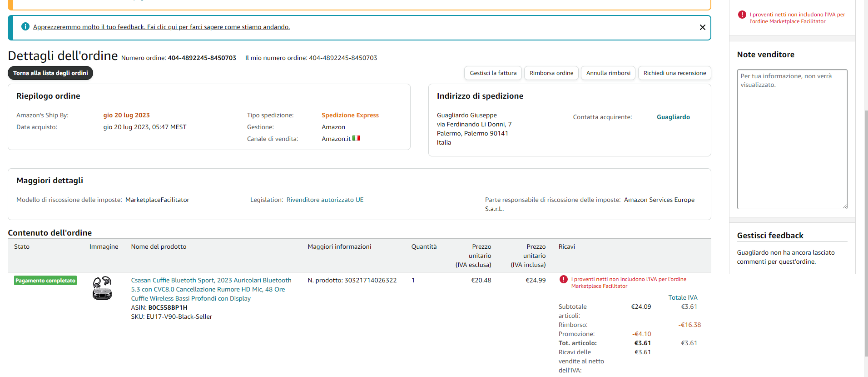Select Annulla rimborsi button
868x377 pixels.
coord(608,73)
